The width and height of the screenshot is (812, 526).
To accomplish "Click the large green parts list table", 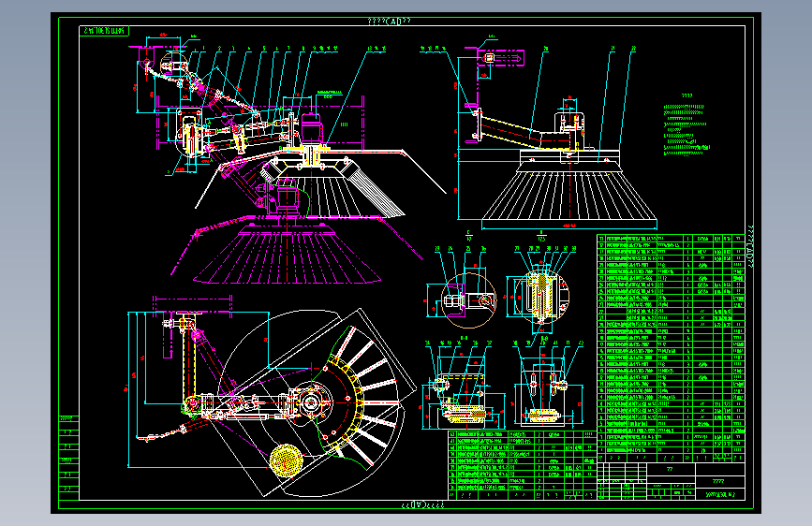I will pos(672,348).
